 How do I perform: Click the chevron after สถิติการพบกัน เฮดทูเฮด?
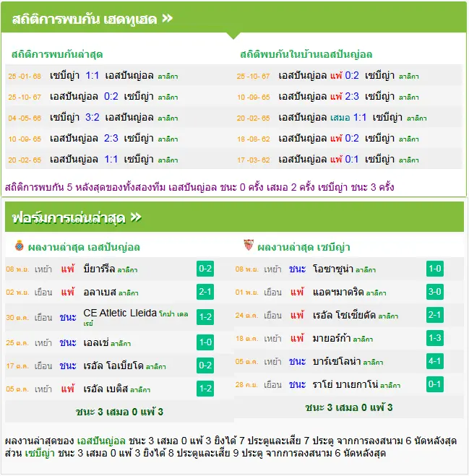[x=167, y=19]
